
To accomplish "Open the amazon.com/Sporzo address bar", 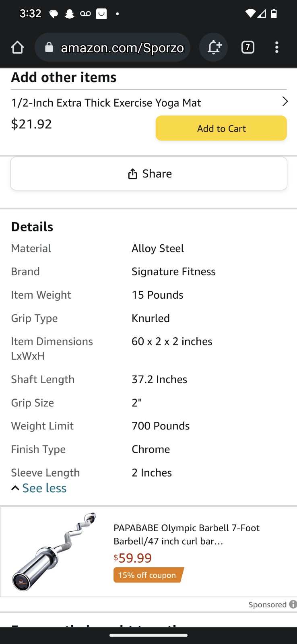I will pos(113,47).
